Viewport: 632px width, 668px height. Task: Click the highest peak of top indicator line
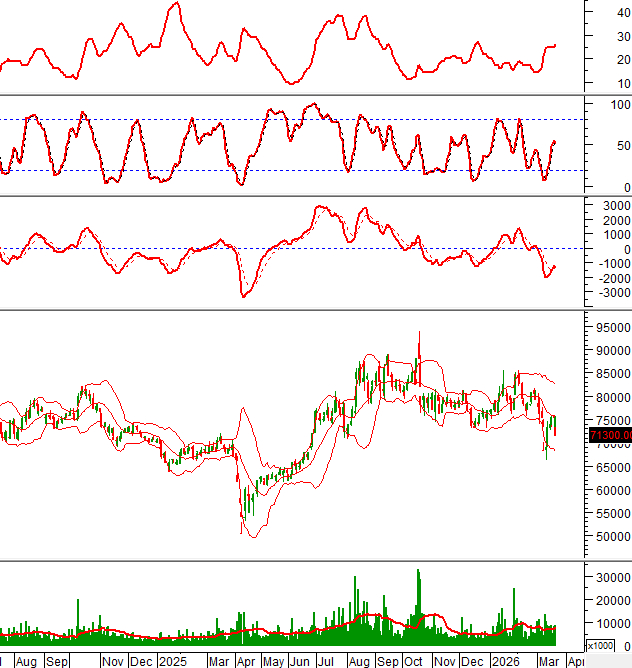(x=176, y=4)
